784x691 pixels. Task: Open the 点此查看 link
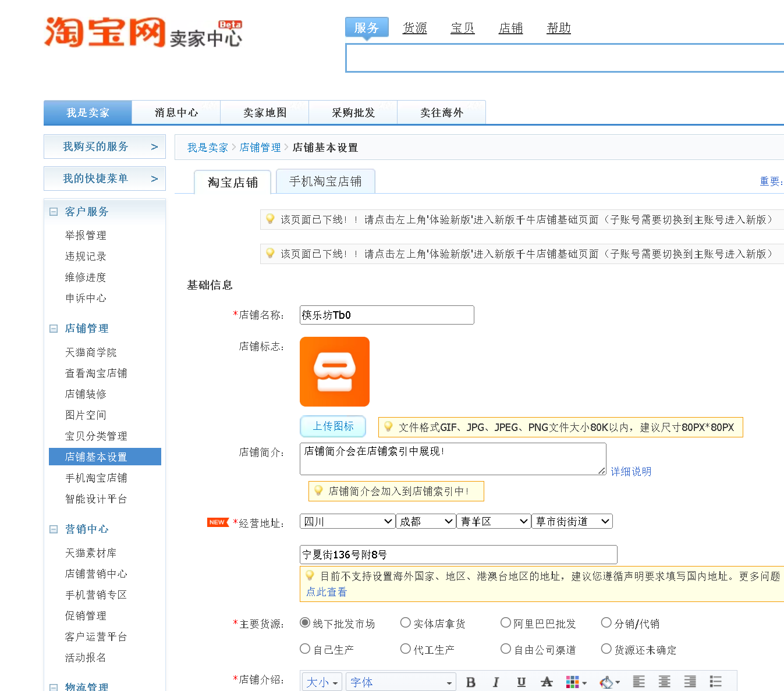pos(327,592)
